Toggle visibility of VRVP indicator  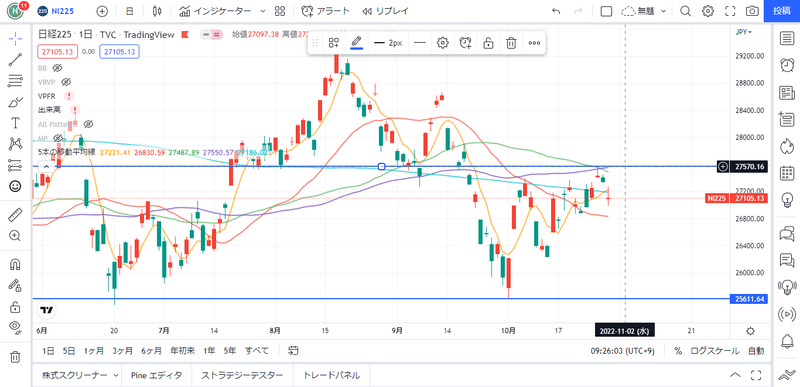(x=66, y=82)
